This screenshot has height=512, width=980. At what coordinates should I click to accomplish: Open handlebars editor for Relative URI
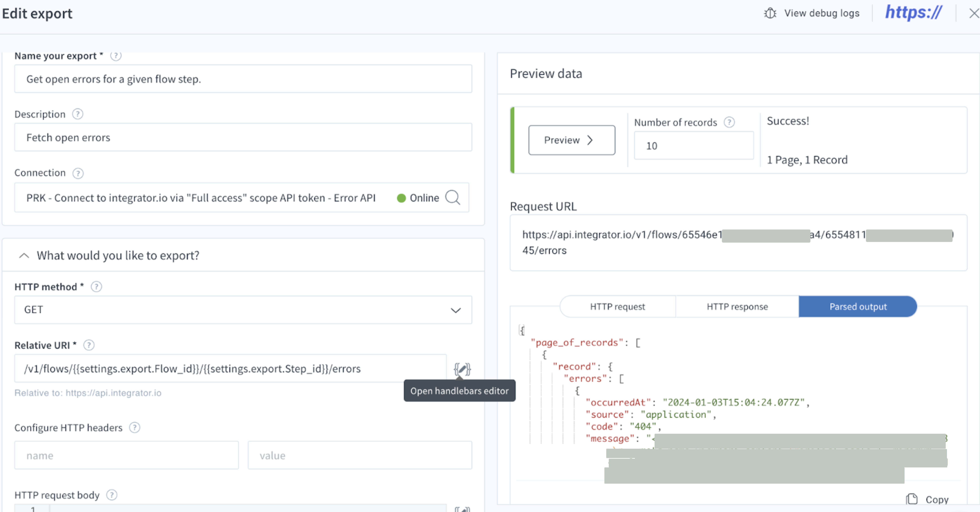point(462,369)
